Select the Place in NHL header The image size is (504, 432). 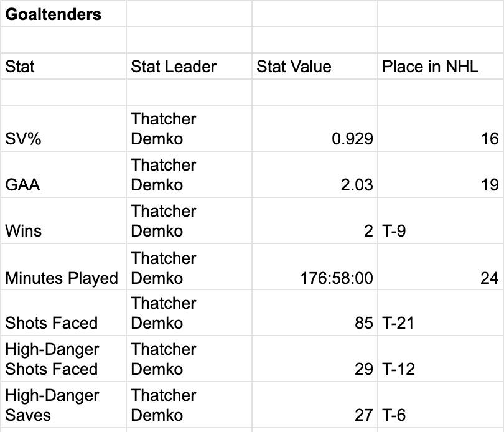click(431, 67)
